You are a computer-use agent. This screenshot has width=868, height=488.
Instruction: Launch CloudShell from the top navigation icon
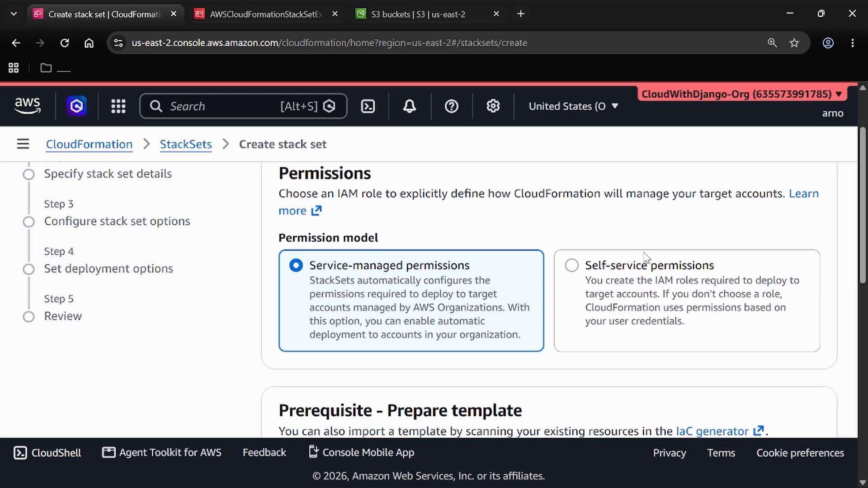coord(368,106)
